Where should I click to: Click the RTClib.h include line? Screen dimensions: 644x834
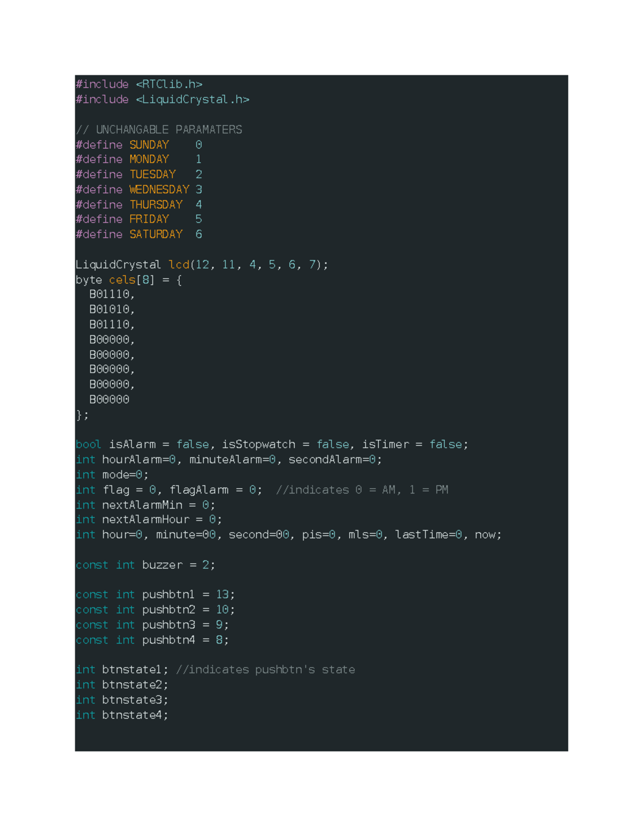(139, 84)
